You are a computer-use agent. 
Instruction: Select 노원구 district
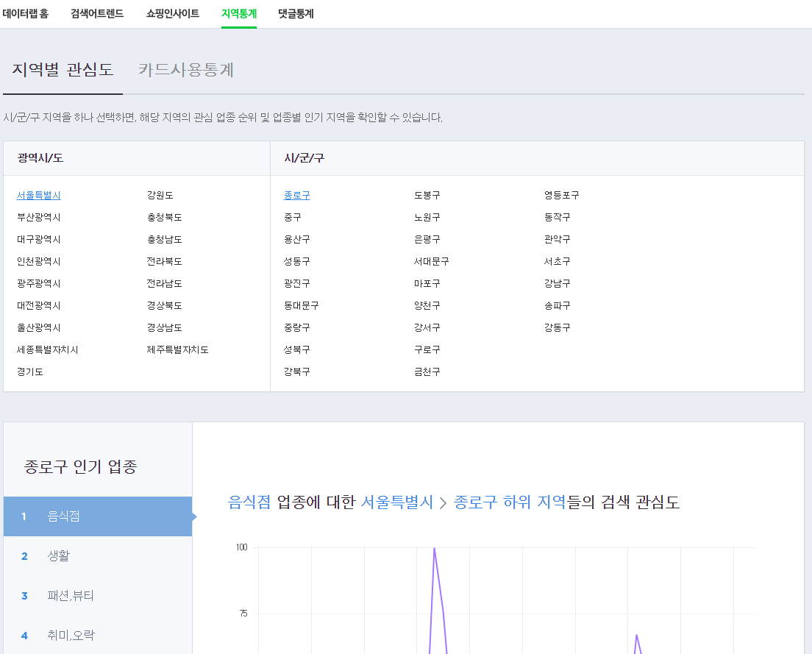click(427, 218)
